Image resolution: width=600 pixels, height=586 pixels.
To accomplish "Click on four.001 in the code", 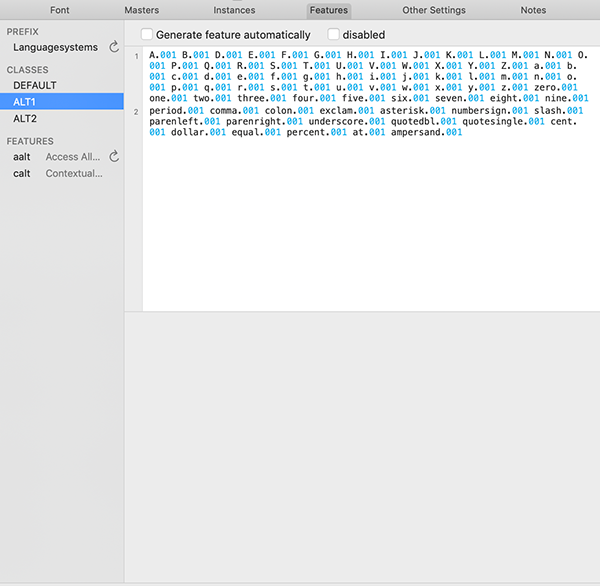I will point(314,98).
